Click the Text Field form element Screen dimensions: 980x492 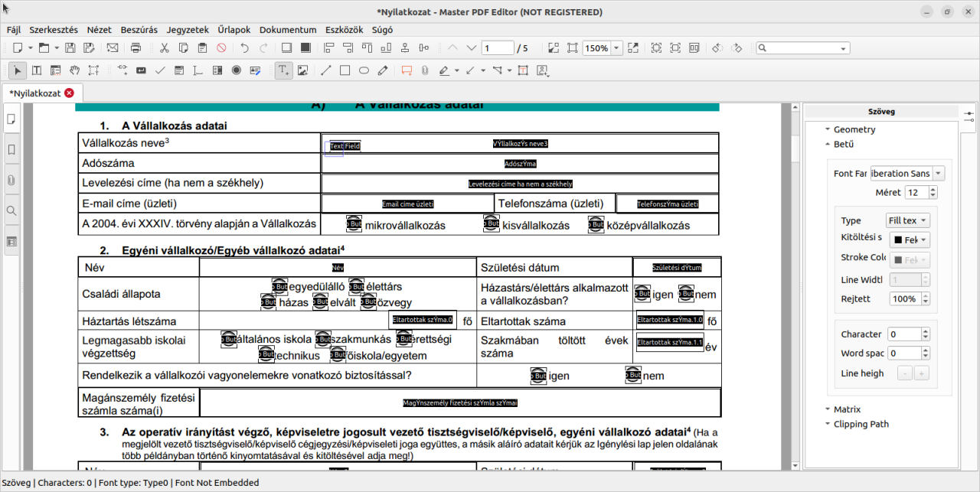pyautogui.click(x=345, y=145)
